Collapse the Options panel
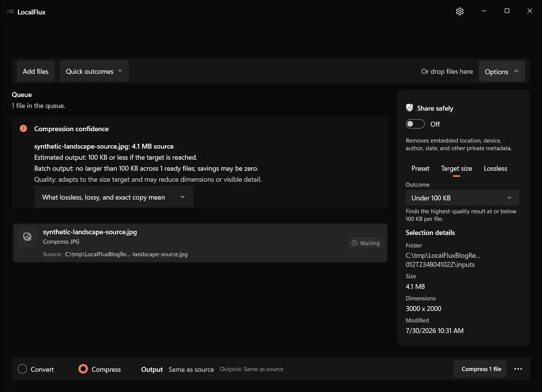This screenshot has height=392, width=542. point(501,71)
